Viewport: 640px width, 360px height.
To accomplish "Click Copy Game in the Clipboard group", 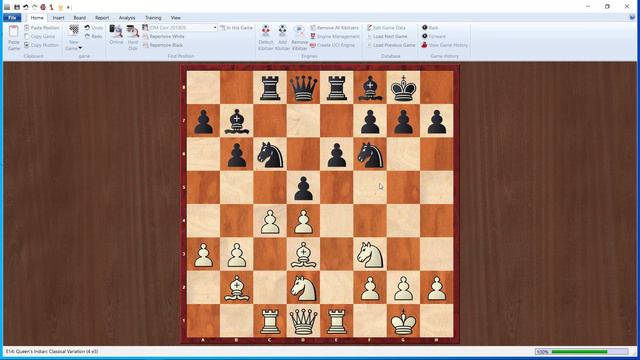I will click(x=40, y=36).
